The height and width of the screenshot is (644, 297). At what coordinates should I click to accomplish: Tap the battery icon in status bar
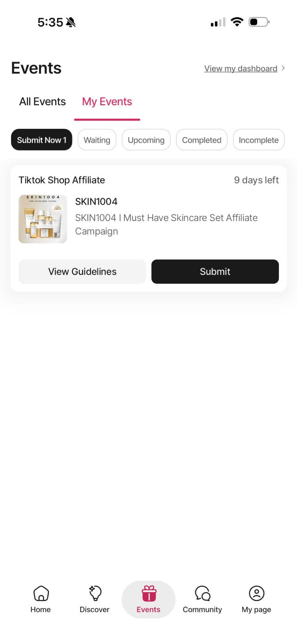pyautogui.click(x=259, y=22)
